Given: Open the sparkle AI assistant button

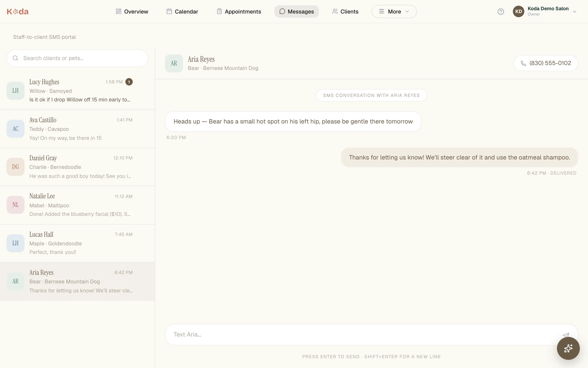Looking at the screenshot, I should [x=568, y=348].
